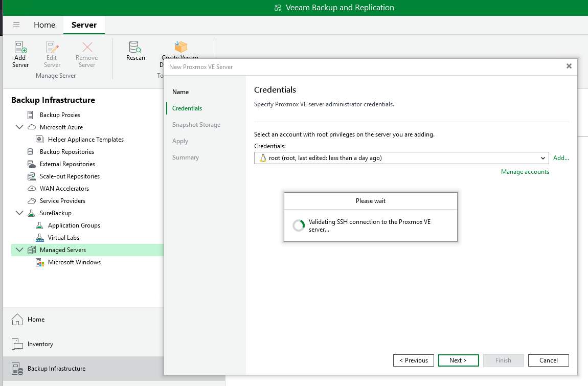Collapse the Microsoft Azure tree node
The height and width of the screenshot is (386, 588).
coord(19,127)
